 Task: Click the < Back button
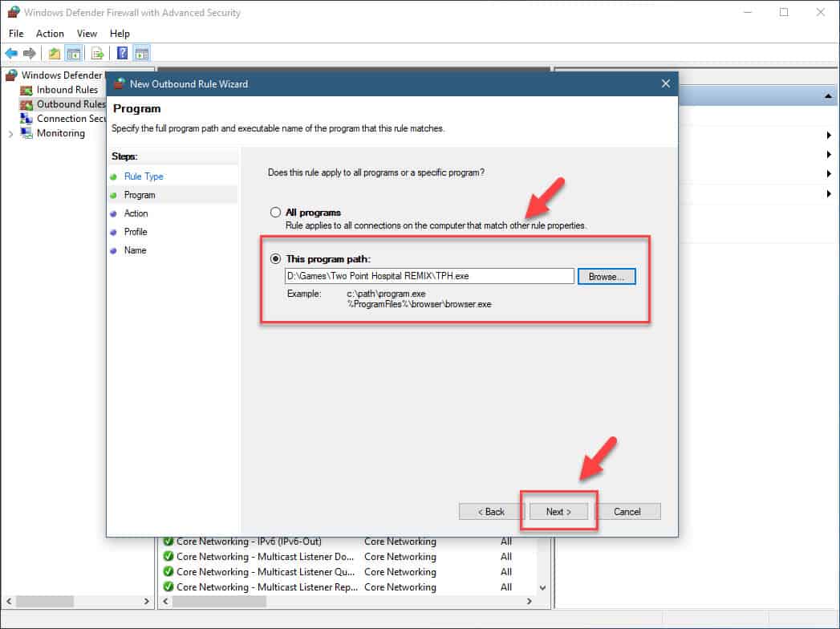491,512
